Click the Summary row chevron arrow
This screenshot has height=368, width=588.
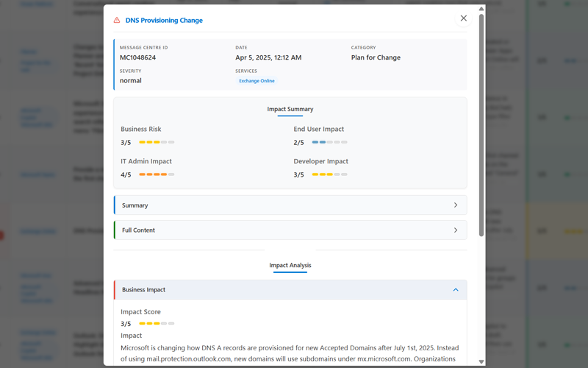pos(455,205)
